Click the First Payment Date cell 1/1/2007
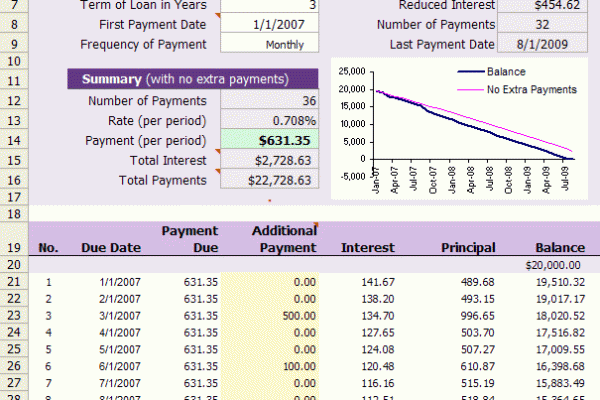Screen dimensions: 600x400 [269, 24]
